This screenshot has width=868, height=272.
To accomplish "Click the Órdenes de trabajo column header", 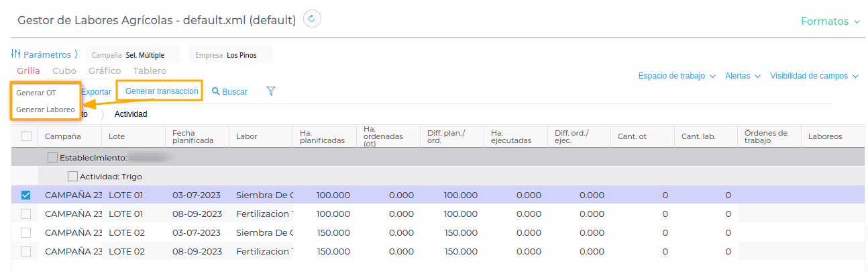I will point(769,136).
